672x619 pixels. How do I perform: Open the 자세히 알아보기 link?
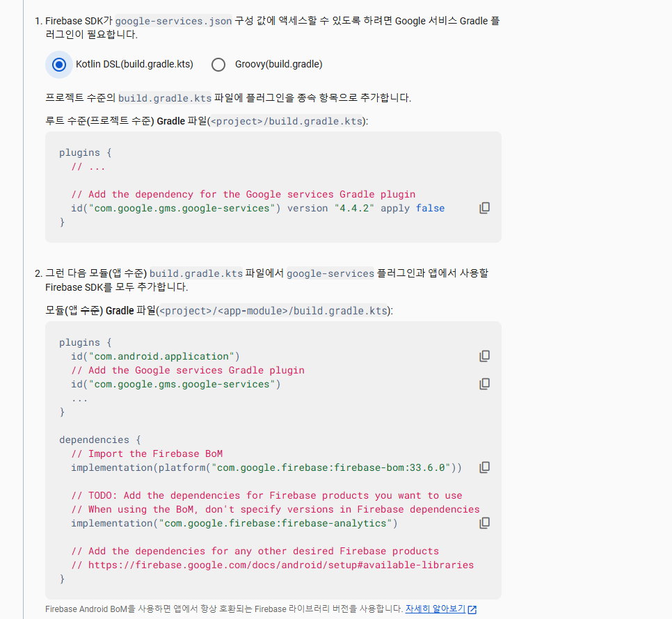[x=435, y=609]
